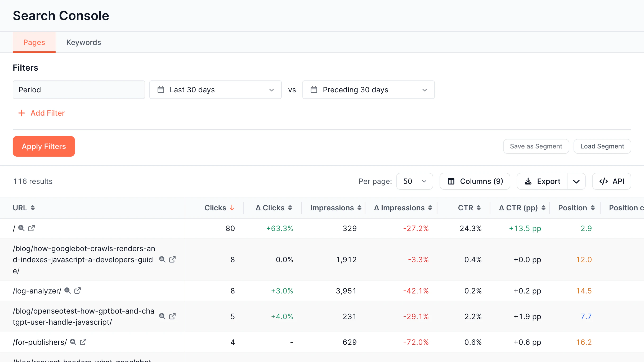Click the +63.3% clicks change value

280,228
